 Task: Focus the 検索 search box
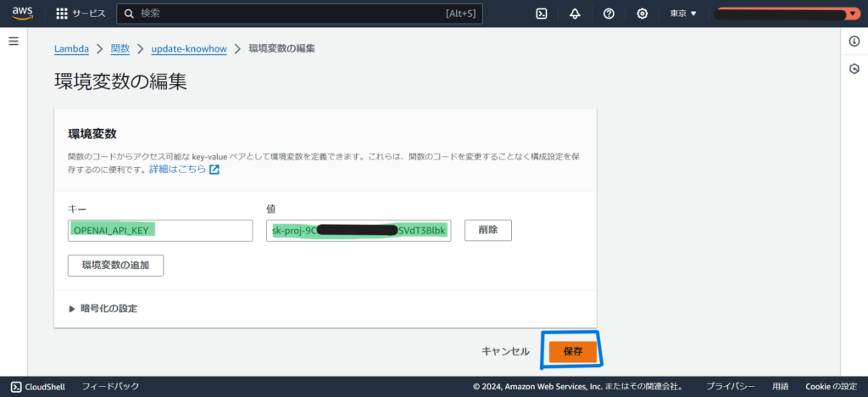[x=288, y=14]
